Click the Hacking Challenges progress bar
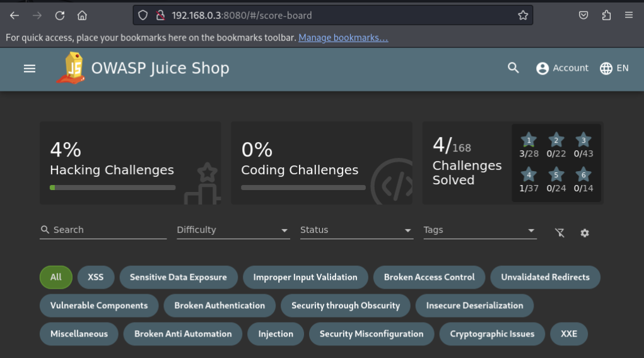The height and width of the screenshot is (358, 644). pyautogui.click(x=112, y=188)
